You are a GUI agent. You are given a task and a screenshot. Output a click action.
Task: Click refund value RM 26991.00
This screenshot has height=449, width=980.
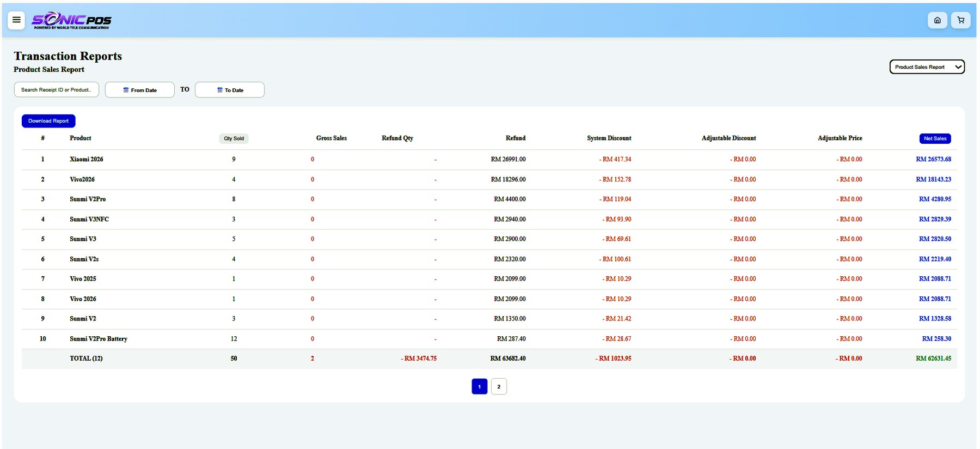coord(508,160)
